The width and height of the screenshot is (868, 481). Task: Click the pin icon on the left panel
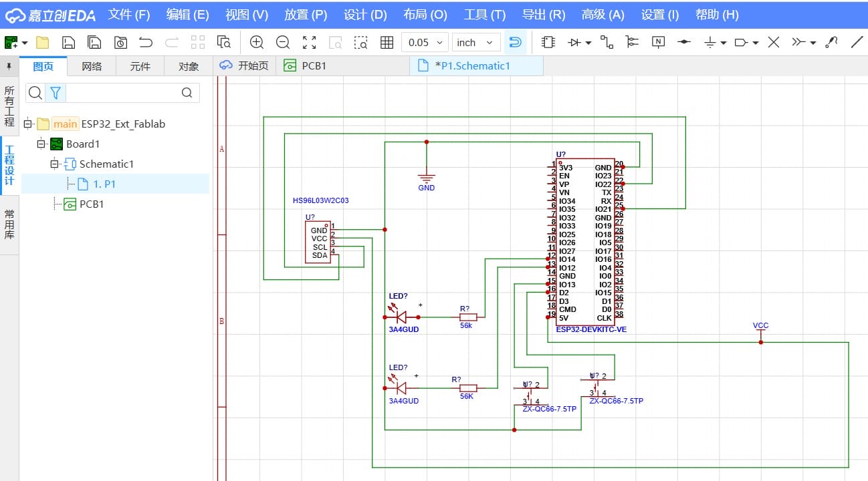pos(9,66)
